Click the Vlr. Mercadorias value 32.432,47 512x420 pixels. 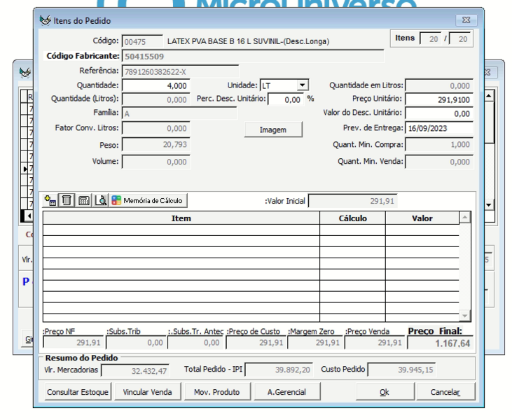tap(135, 371)
